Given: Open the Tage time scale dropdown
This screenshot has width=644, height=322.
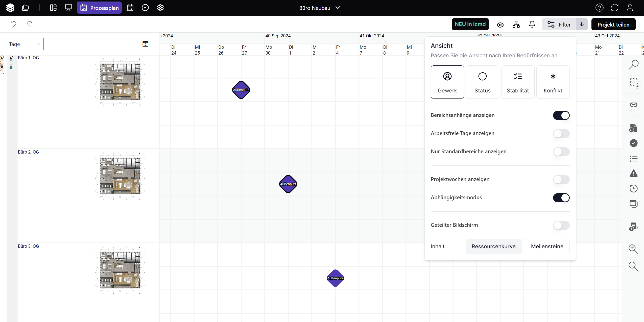Looking at the screenshot, I should click(25, 44).
